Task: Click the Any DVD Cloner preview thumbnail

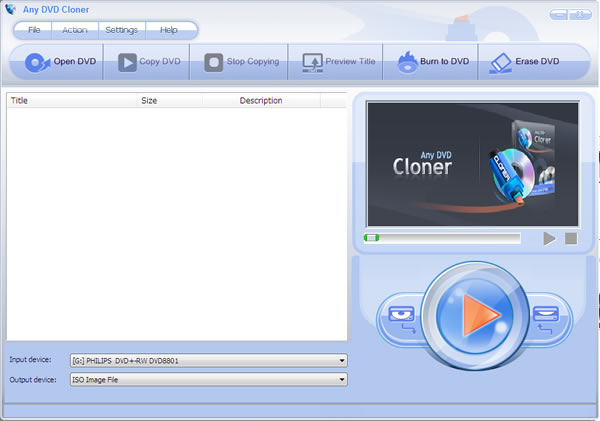Action: click(x=473, y=164)
